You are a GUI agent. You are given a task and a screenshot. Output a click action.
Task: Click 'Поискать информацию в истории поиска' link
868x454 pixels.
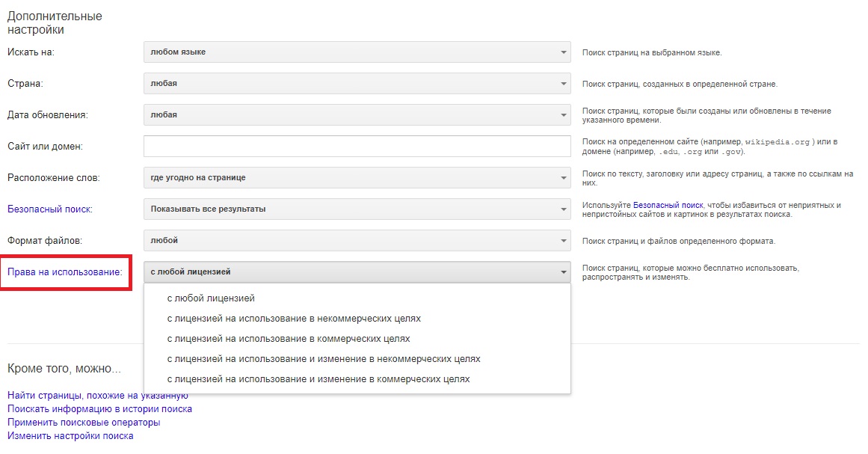pyautogui.click(x=99, y=409)
